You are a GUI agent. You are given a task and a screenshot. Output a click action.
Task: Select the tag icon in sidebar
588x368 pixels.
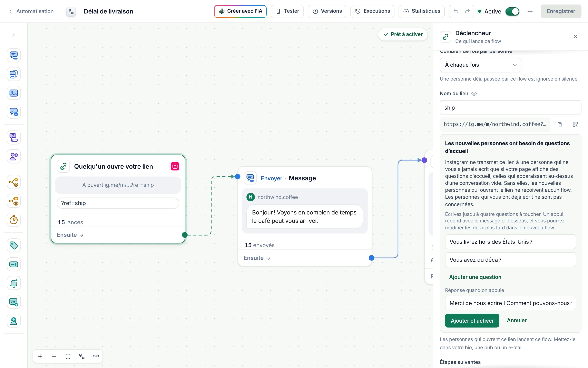pos(14,245)
